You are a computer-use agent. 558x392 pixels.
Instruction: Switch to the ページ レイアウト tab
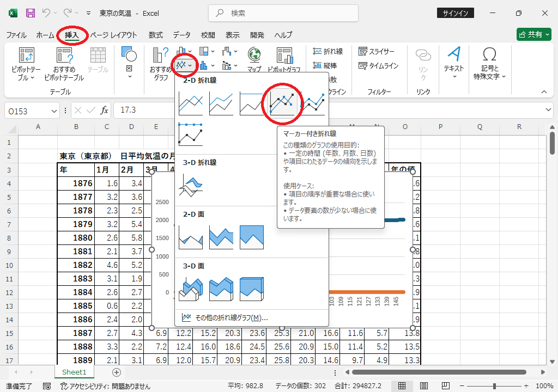113,35
